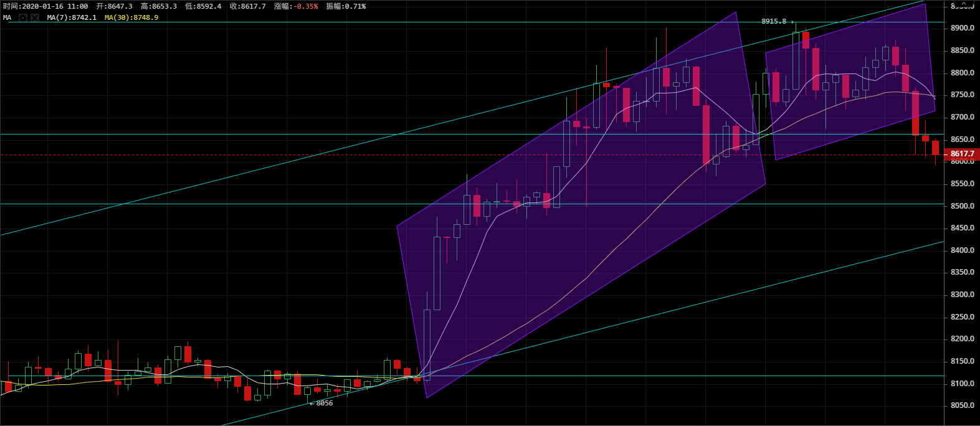
Task: Click the 8100.0 price axis label
Action: click(963, 384)
